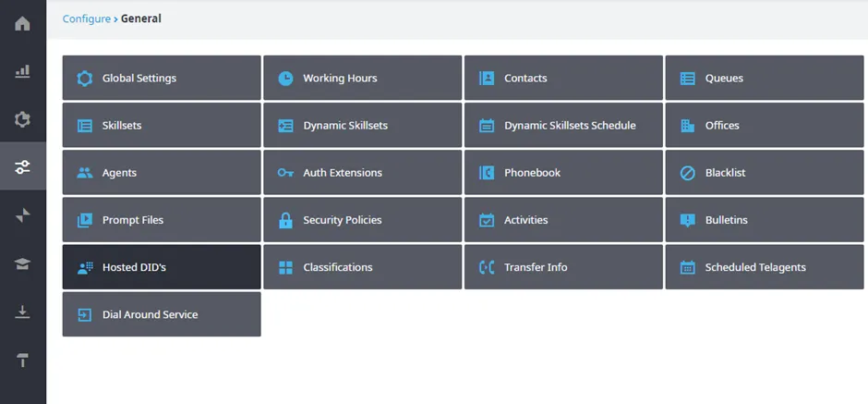Click the list icon on Queues tile
The height and width of the screenshot is (404, 868).
click(688, 79)
